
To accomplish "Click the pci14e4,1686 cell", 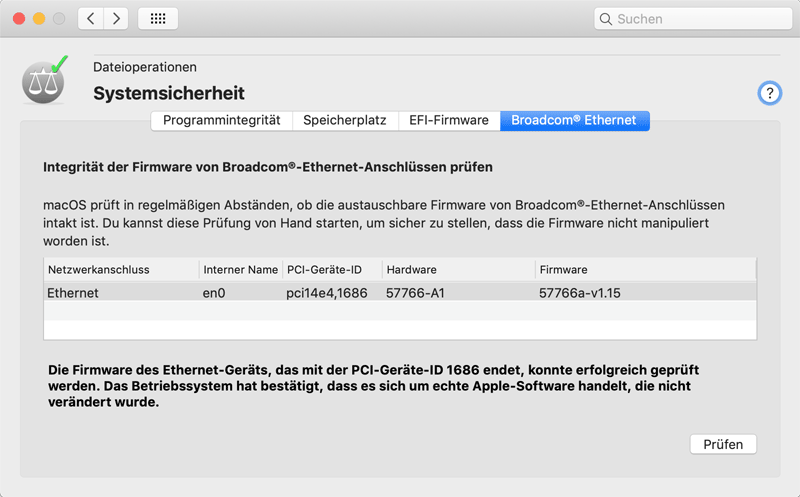I will (327, 293).
